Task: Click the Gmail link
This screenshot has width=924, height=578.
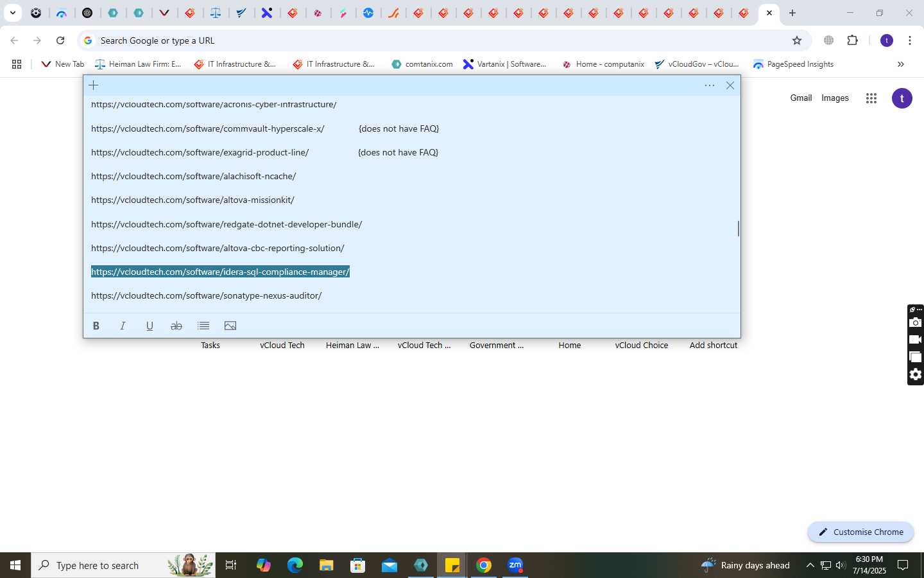Action: pos(801,98)
